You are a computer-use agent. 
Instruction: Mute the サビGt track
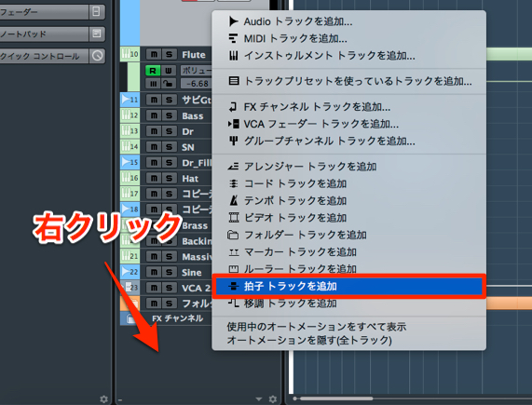pyautogui.click(x=154, y=100)
